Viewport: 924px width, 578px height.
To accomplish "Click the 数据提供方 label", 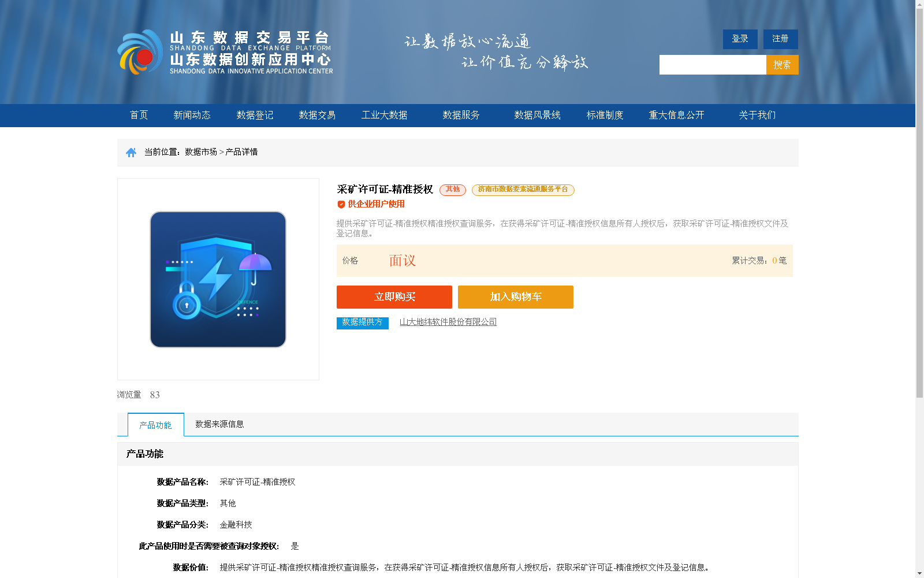I will pyautogui.click(x=363, y=323).
